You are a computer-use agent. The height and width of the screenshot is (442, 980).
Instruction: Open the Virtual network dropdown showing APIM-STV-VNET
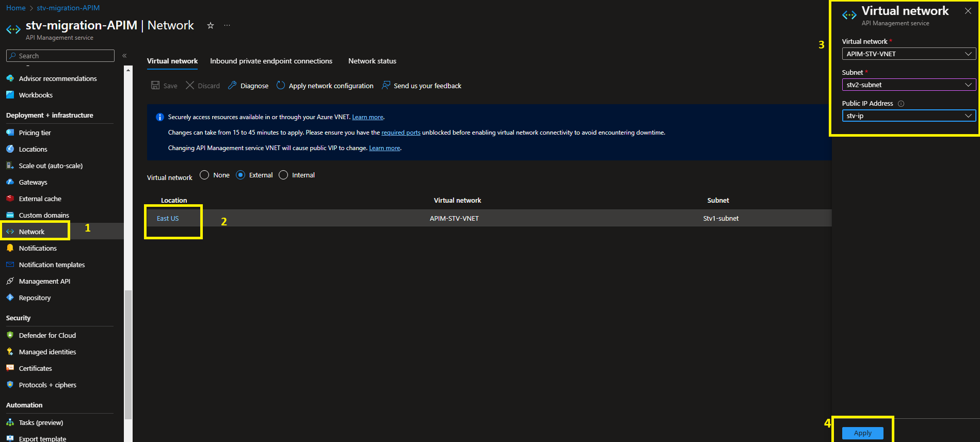(909, 54)
